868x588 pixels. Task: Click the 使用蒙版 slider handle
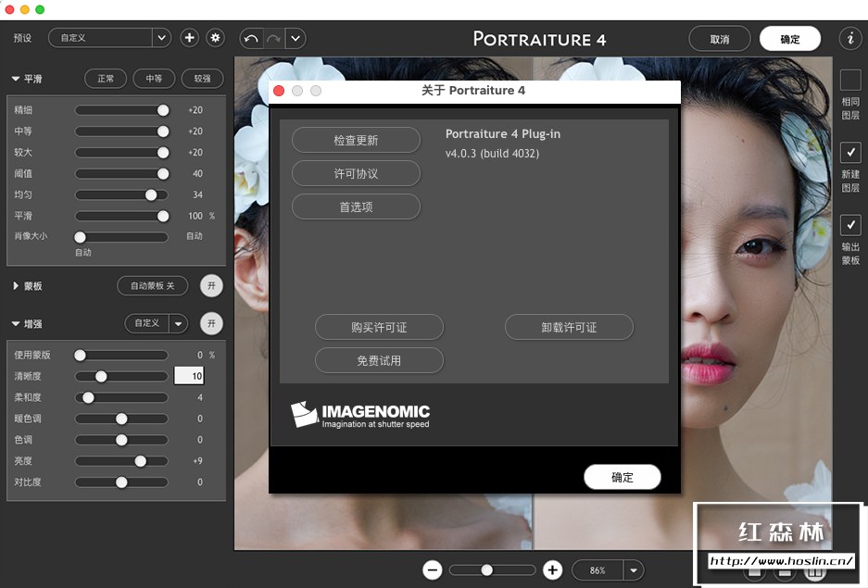pos(81,356)
